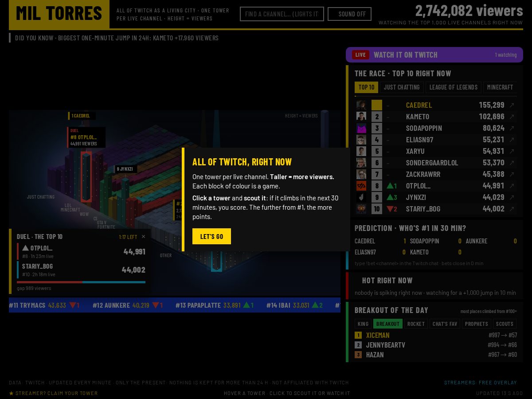532x399 pixels.
Task: Open Caedrel's external link arrow
Action: (512, 105)
